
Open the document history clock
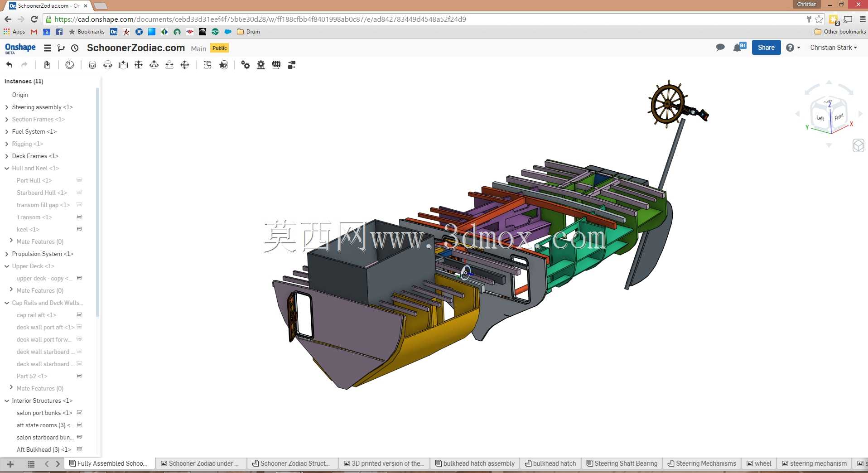pos(75,48)
